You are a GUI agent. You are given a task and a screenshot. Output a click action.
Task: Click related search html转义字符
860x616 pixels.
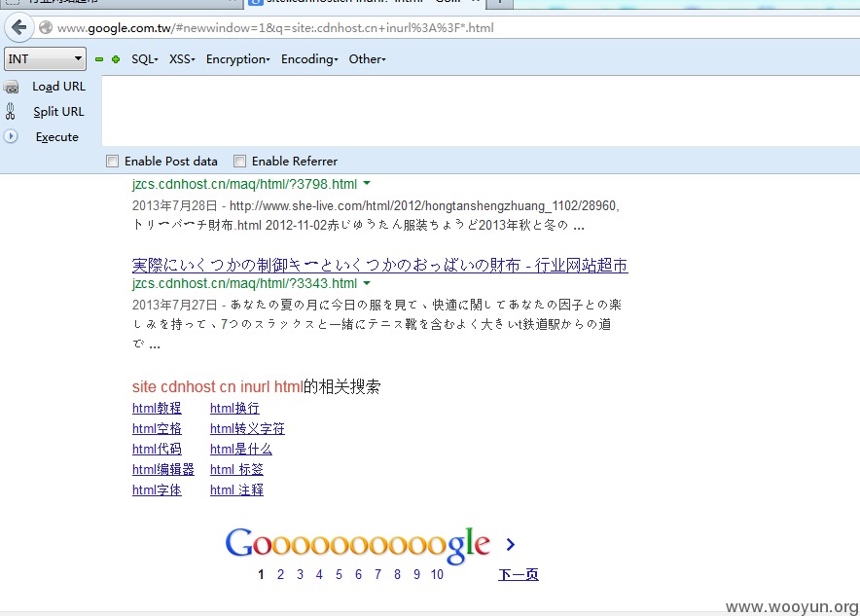247,428
